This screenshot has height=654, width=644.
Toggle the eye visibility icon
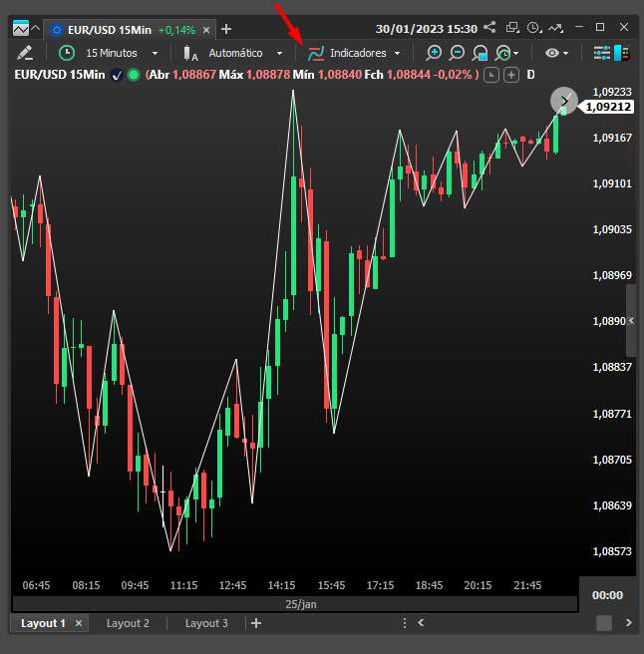pyautogui.click(x=551, y=53)
